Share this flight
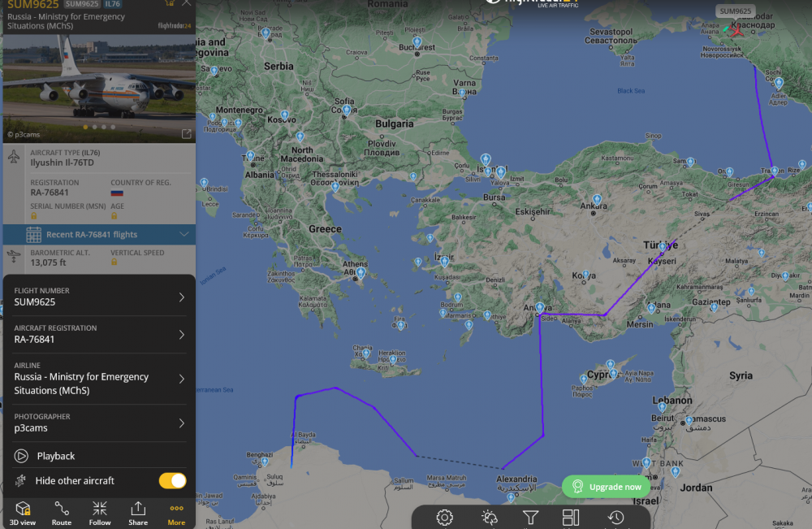 (138, 514)
